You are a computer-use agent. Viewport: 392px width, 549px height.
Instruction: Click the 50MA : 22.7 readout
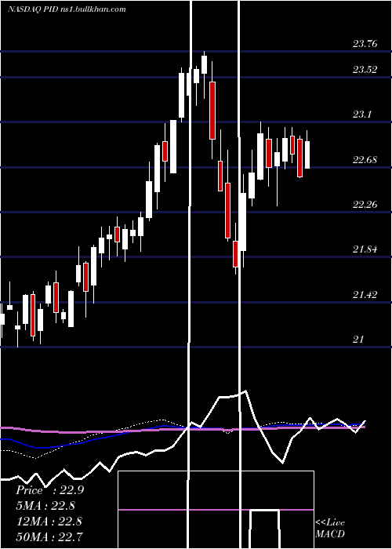point(49,536)
